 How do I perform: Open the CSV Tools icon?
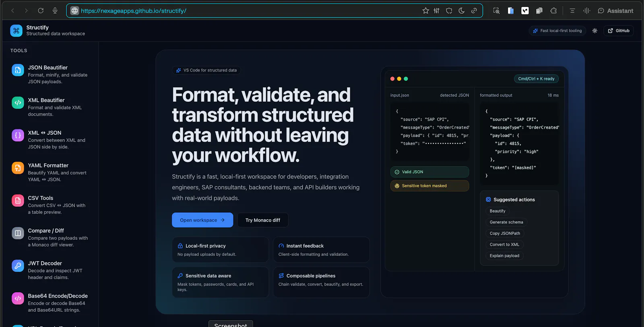(18, 201)
